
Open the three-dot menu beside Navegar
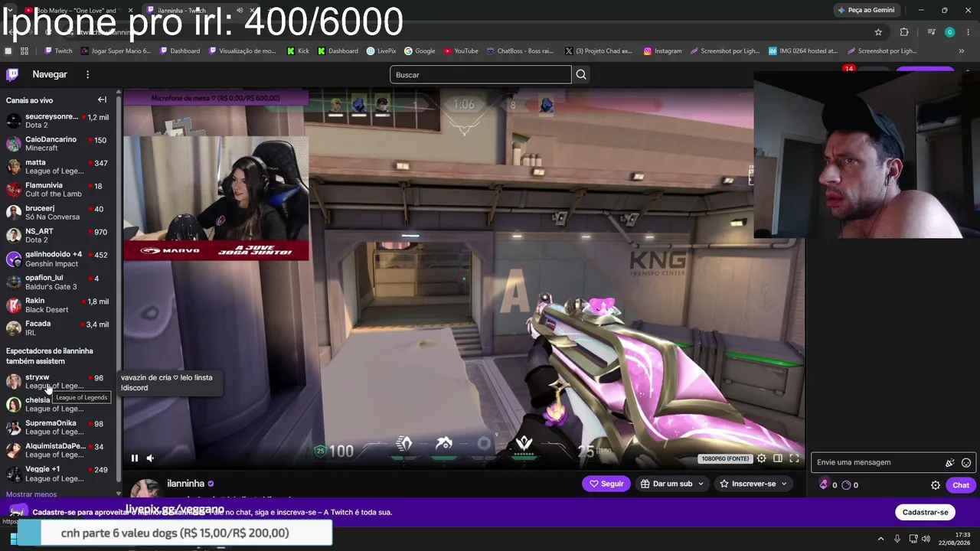click(x=87, y=74)
